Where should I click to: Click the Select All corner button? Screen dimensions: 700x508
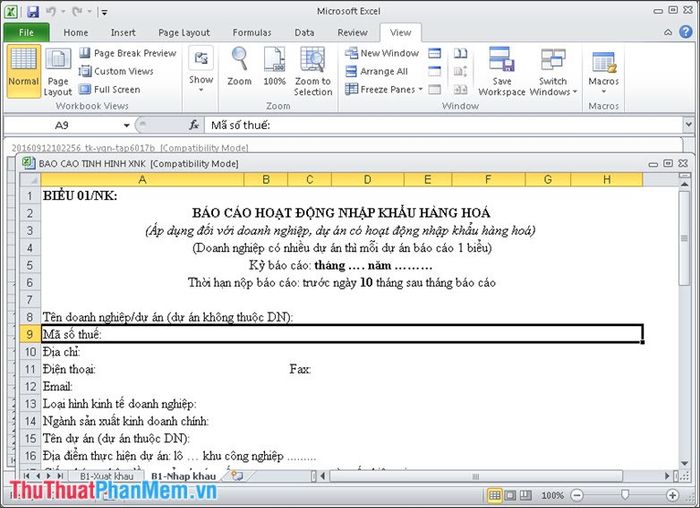pyautogui.click(x=30, y=179)
